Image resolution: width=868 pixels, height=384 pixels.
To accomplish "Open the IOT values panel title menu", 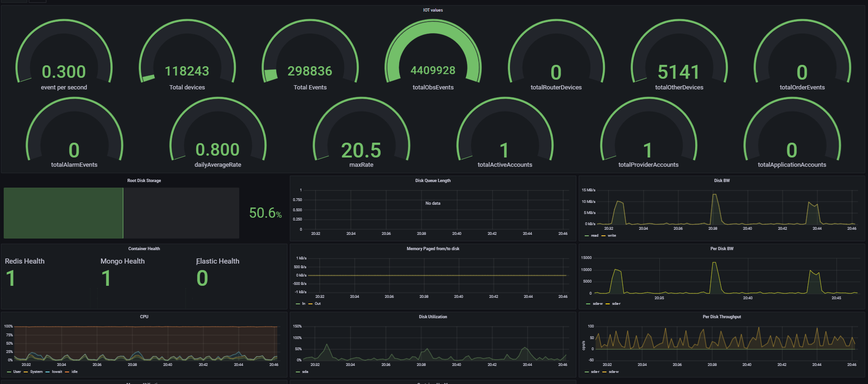I will (433, 10).
